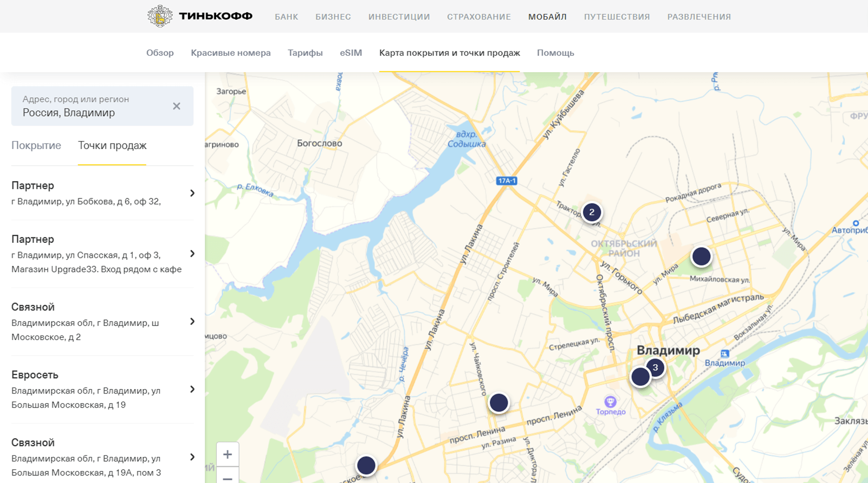
Task: Switch to the Покрытие tab
Action: pos(36,145)
